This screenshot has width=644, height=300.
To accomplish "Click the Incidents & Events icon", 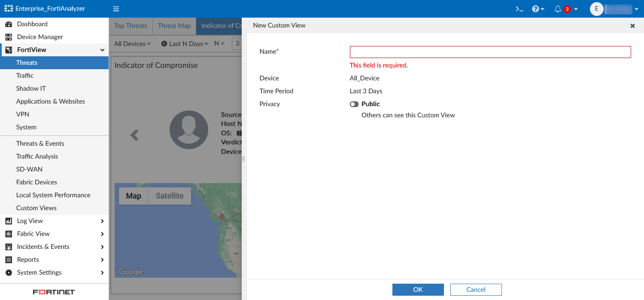I will (9, 247).
